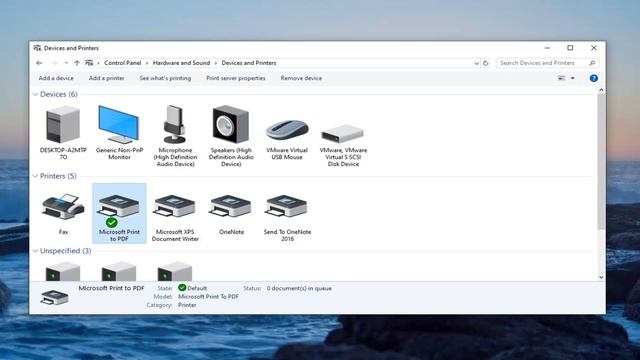The width and height of the screenshot is (640, 360).
Task: Click the change view icon in toolbar
Action: [x=562, y=78]
